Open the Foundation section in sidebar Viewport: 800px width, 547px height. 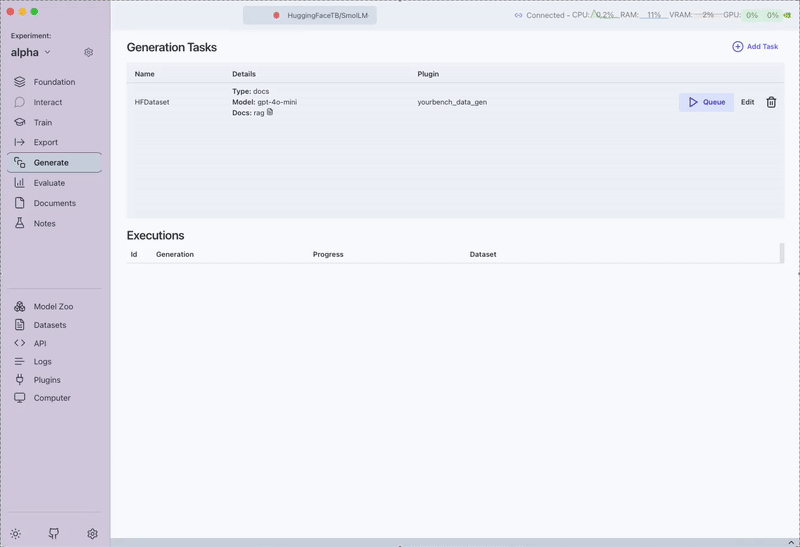click(x=54, y=82)
